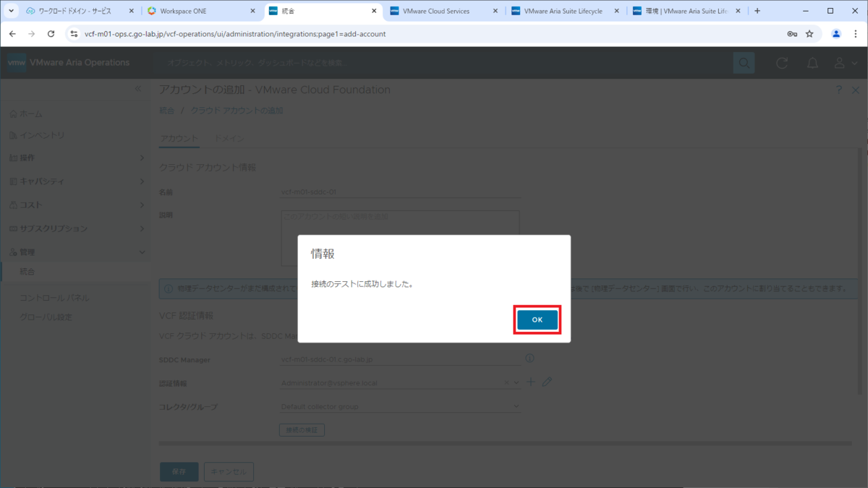Click the refresh icon in the header
The height and width of the screenshot is (488, 868).
click(x=781, y=63)
